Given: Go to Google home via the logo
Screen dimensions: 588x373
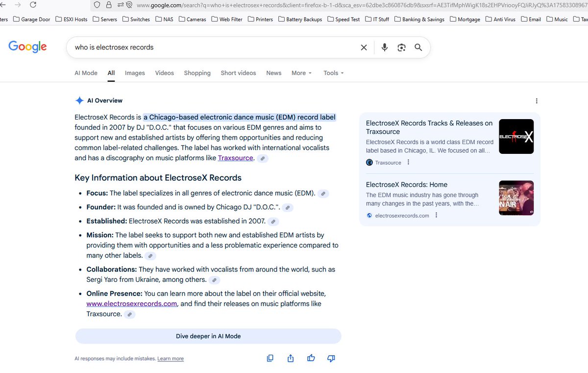Looking at the screenshot, I should click(27, 47).
